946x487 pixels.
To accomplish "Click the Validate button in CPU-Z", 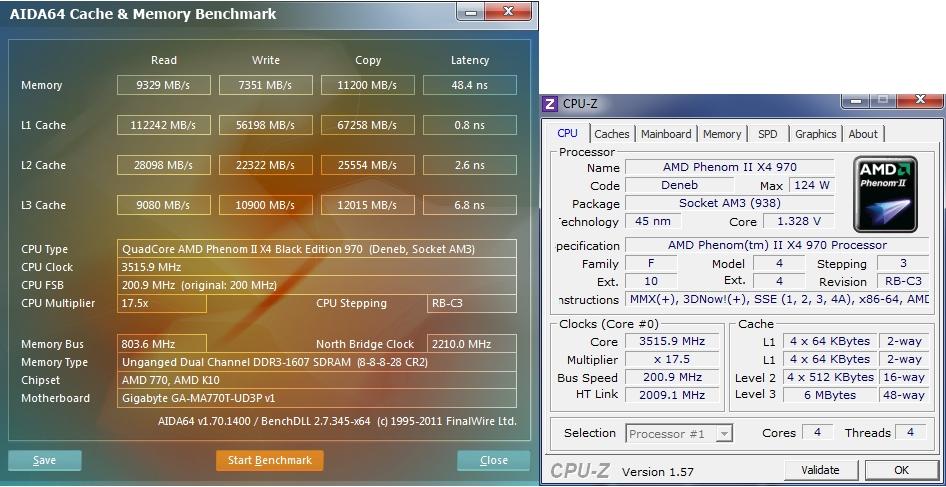I will (x=820, y=470).
